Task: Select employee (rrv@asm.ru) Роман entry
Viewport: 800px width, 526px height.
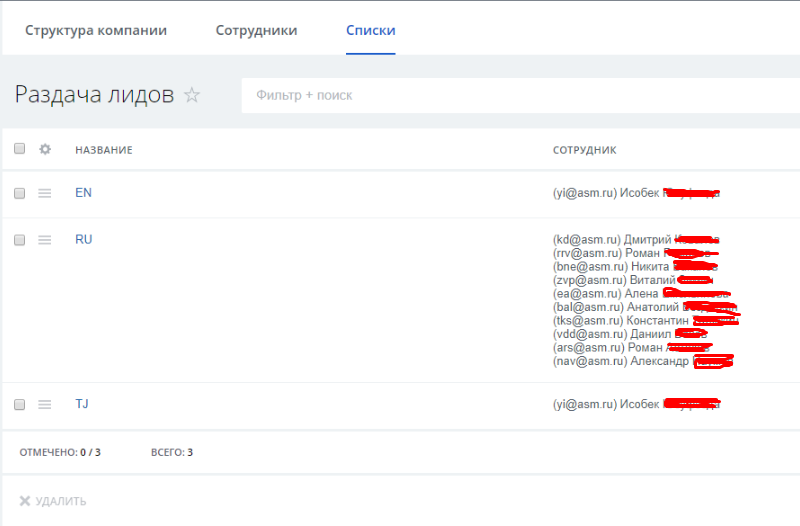Action: (636, 253)
